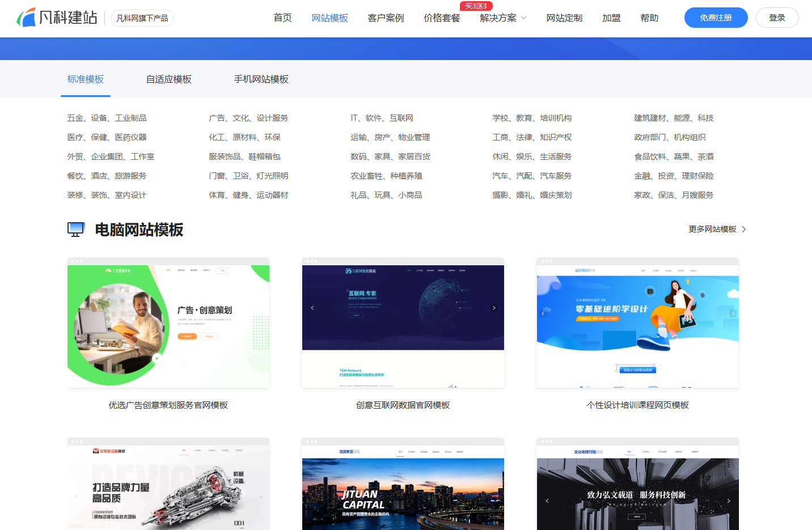The image size is (812, 530).
Task: Select the 农业畜牲、种植养殖 category
Action: coord(386,176)
